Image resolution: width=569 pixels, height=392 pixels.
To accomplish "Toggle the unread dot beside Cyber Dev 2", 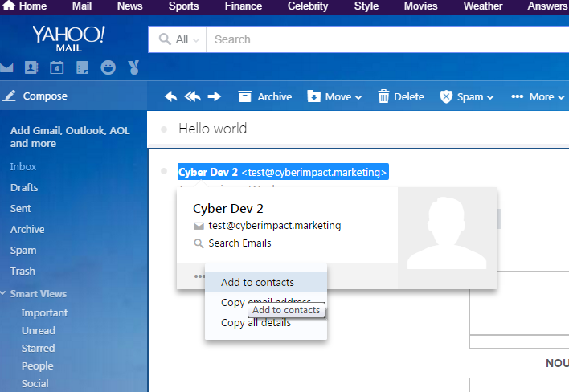I will pos(164,172).
